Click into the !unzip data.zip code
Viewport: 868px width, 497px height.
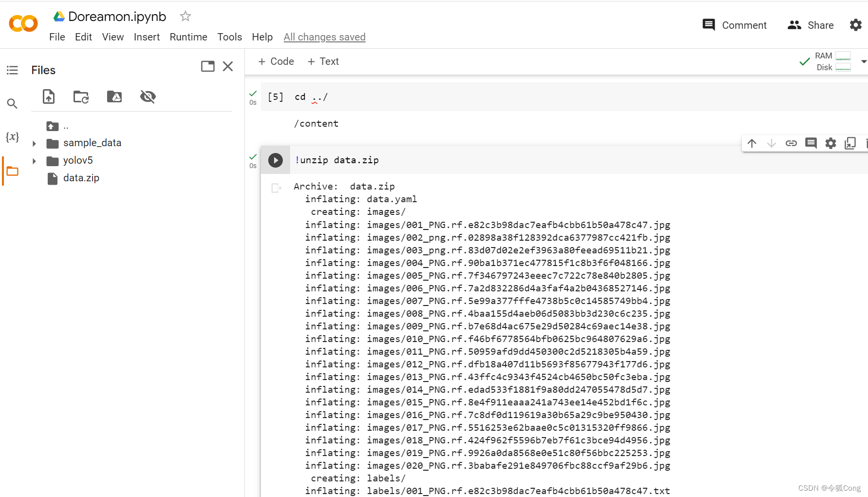pyautogui.click(x=337, y=160)
